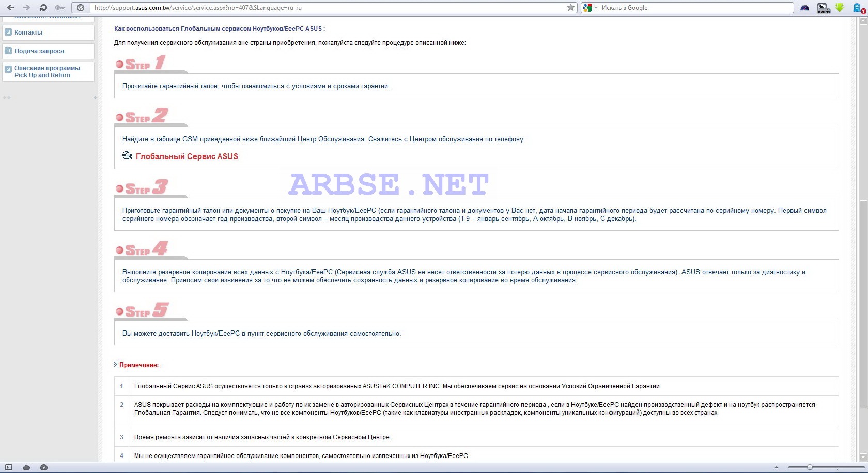Open the 'Контакты' sidebar link
The height and width of the screenshot is (473, 868).
pos(28,33)
